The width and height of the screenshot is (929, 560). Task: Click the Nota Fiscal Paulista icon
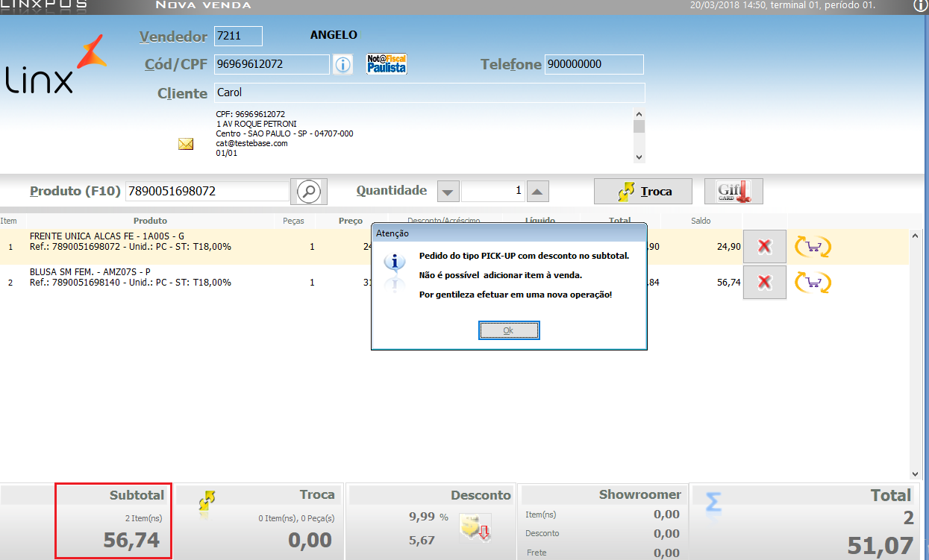(x=387, y=64)
